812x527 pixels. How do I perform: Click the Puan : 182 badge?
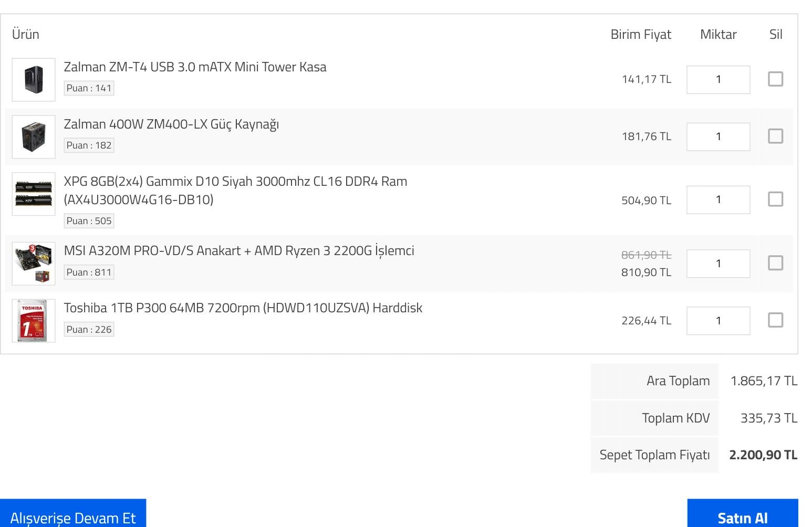pyautogui.click(x=89, y=145)
